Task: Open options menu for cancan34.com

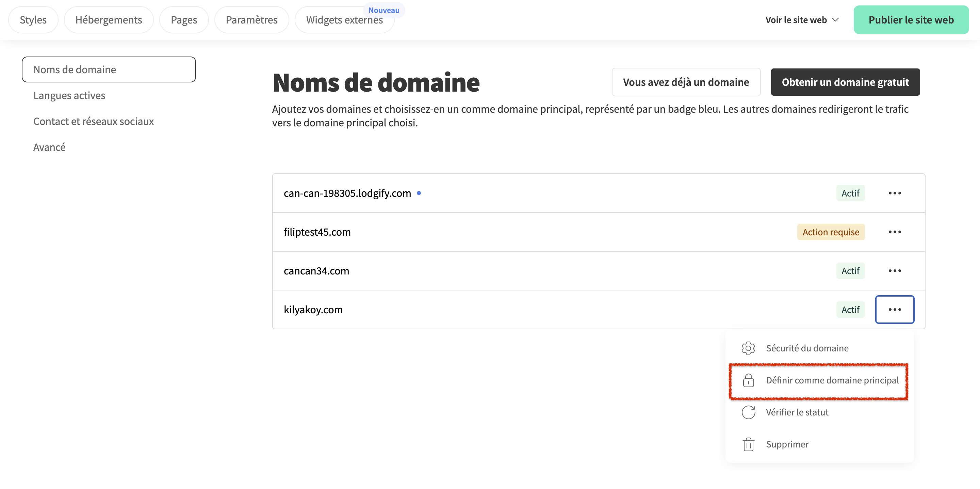Action: (894, 271)
